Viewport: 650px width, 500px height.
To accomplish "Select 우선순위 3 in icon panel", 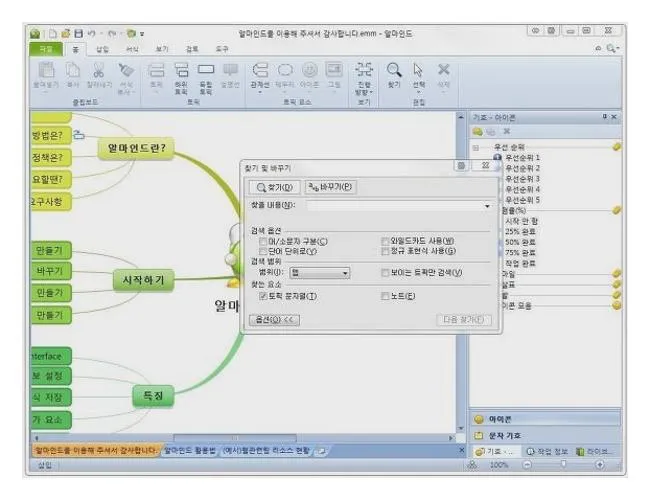I will tap(522, 179).
